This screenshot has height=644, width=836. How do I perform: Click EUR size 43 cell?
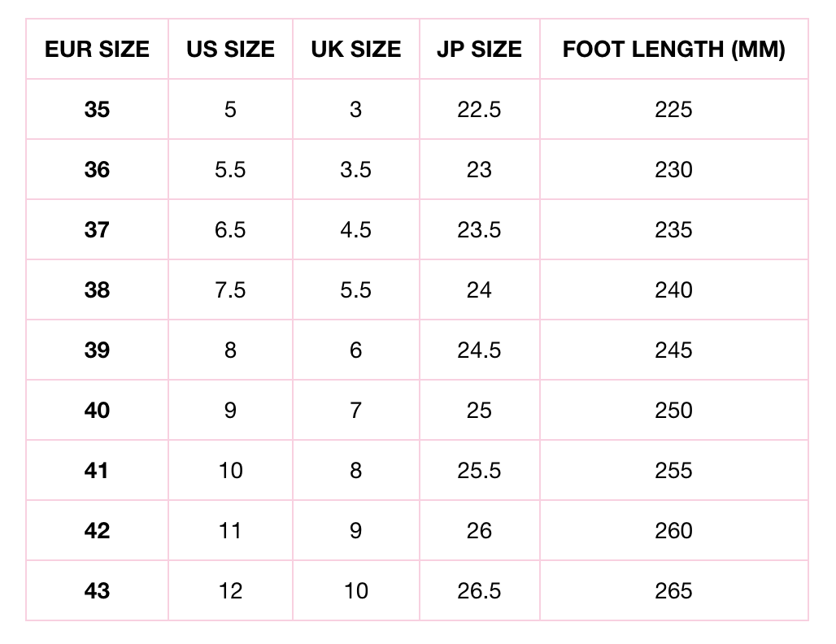click(x=97, y=591)
